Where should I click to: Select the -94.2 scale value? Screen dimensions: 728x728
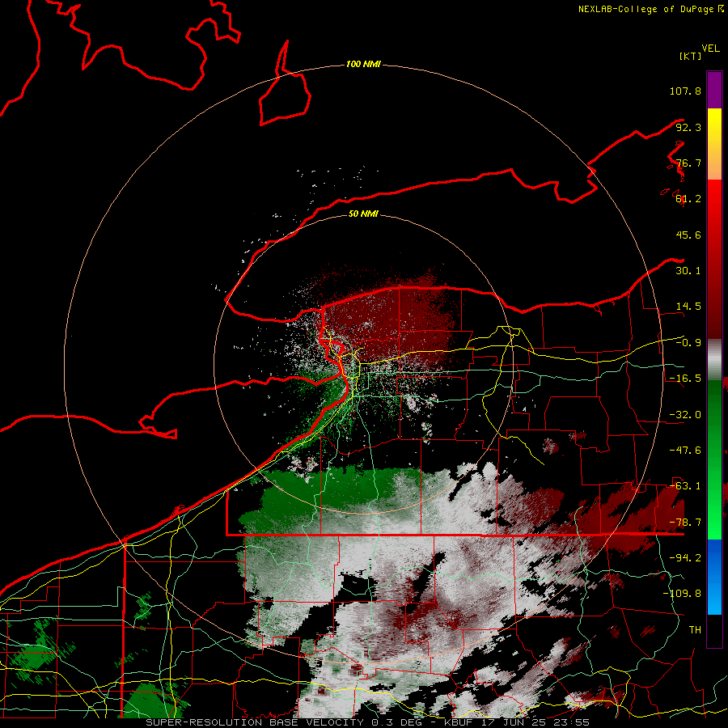685,558
